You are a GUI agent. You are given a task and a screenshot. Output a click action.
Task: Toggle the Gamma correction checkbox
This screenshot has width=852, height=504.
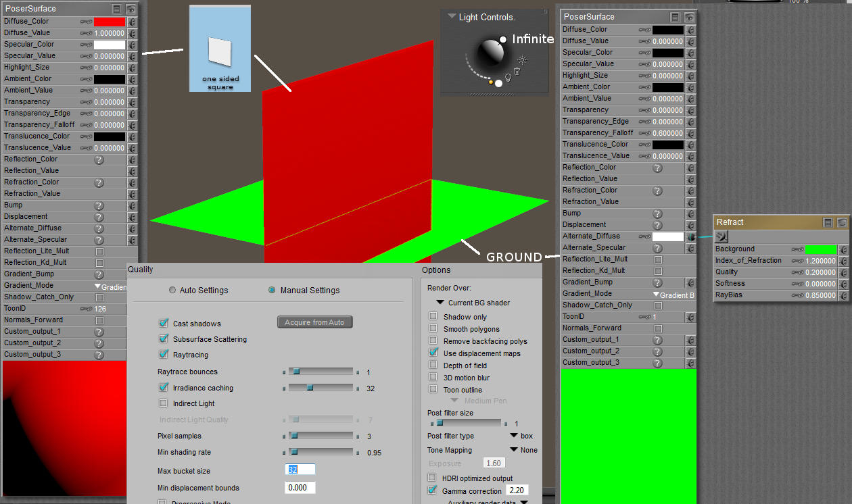(433, 490)
